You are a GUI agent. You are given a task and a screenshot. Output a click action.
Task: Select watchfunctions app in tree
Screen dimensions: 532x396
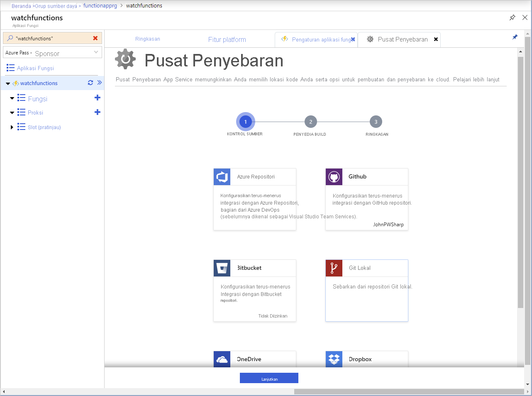[x=39, y=83]
